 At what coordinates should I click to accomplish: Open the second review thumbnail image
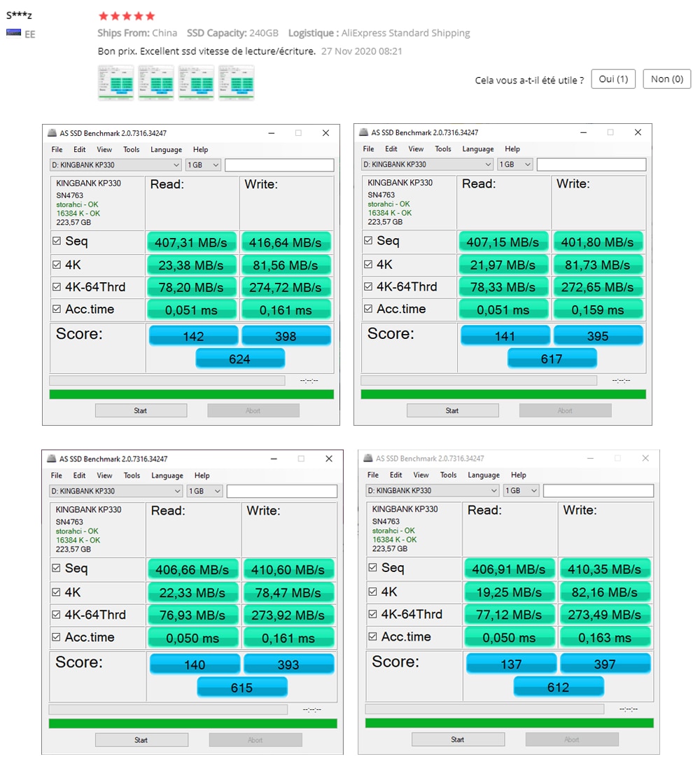click(x=156, y=83)
